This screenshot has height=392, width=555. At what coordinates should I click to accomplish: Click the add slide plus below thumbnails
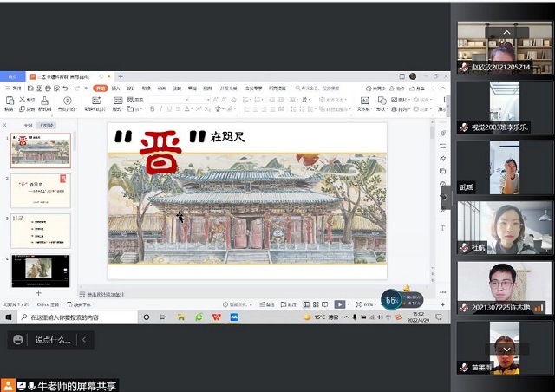38,293
